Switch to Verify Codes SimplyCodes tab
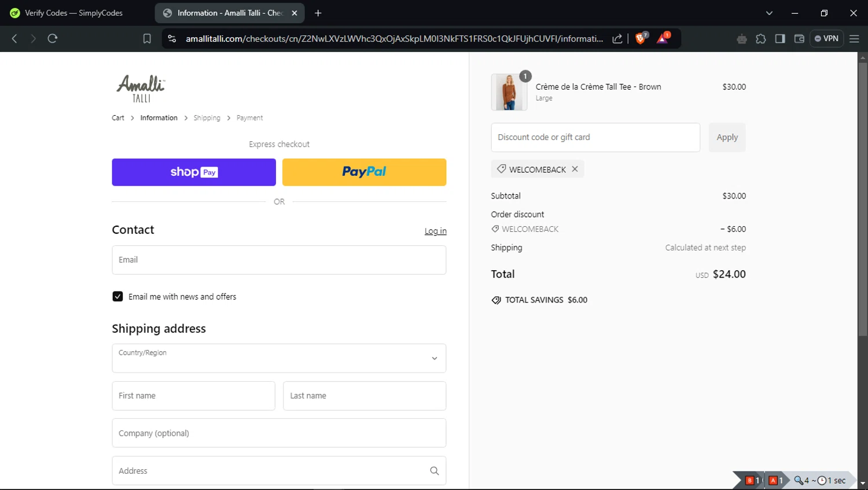The height and width of the screenshot is (490, 868). coord(73,13)
